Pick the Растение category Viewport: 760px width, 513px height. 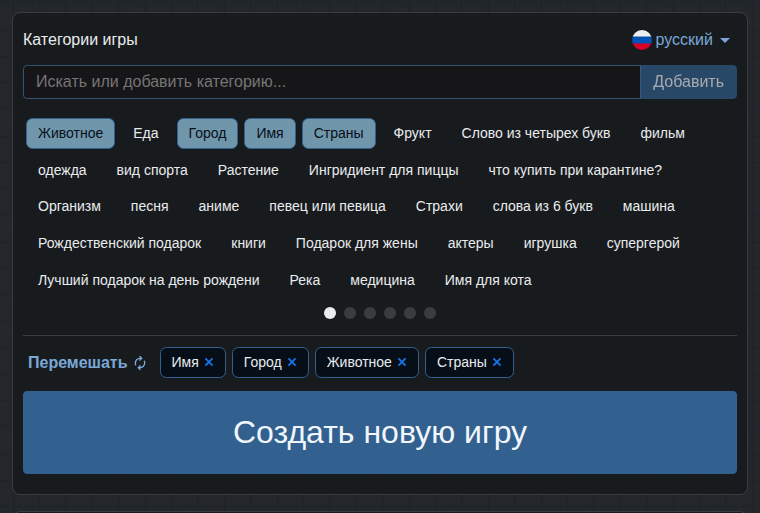click(248, 170)
